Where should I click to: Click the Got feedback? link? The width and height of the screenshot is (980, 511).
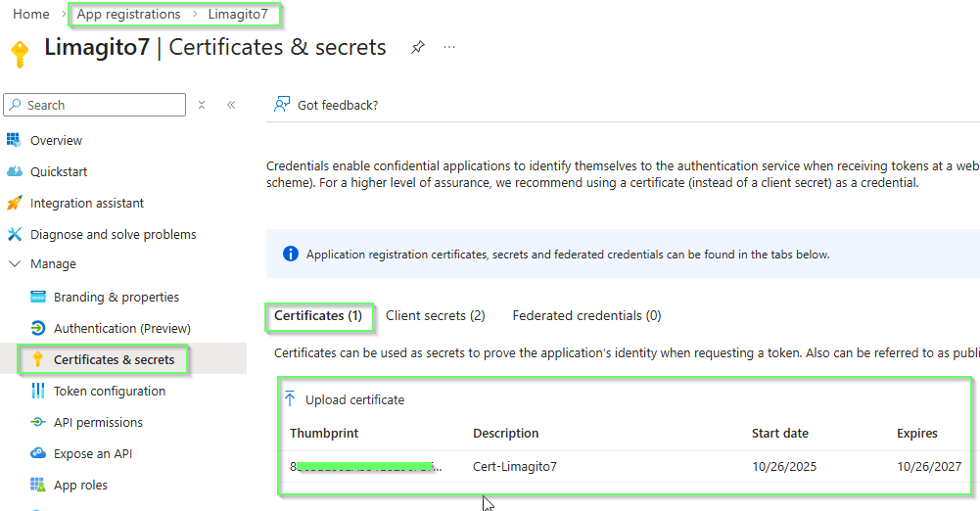coord(338,105)
